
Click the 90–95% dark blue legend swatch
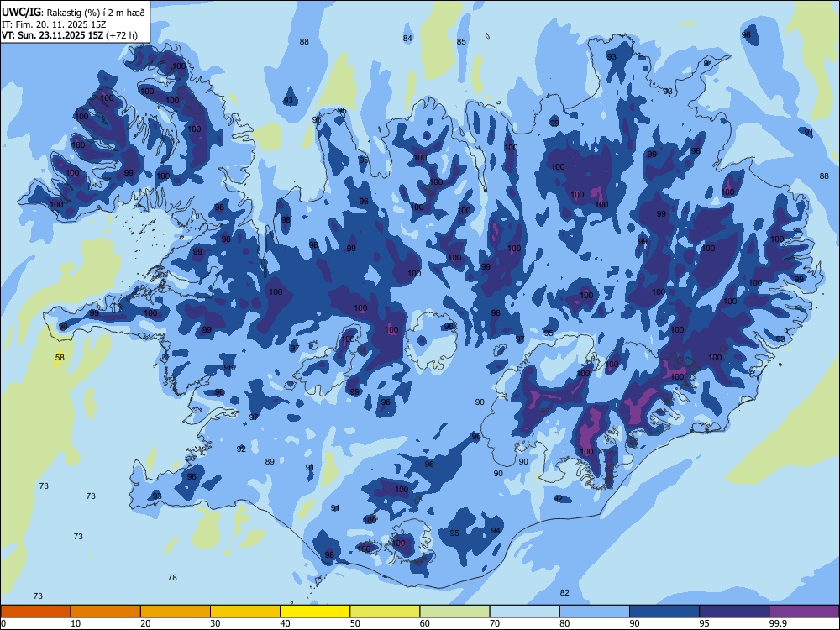click(x=664, y=612)
